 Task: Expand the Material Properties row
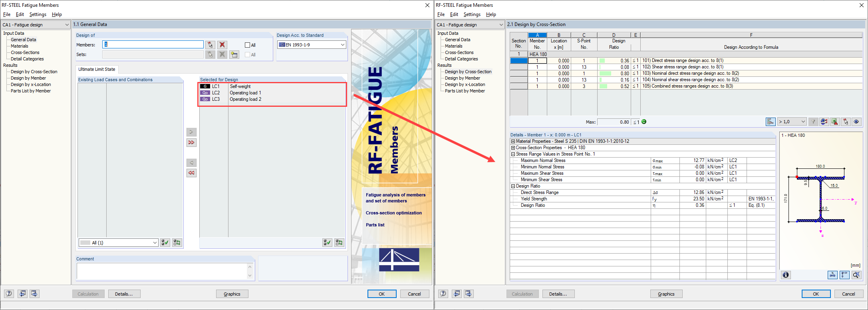click(513, 141)
